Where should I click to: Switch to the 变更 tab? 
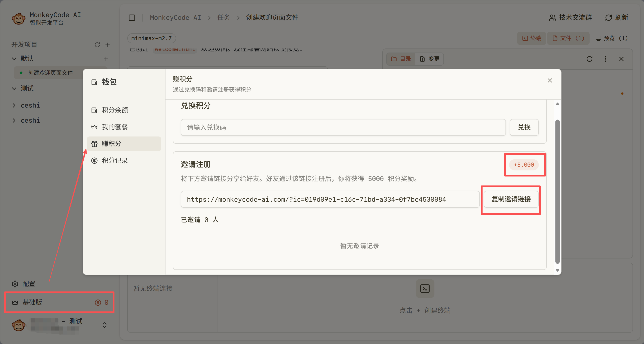[x=429, y=59]
